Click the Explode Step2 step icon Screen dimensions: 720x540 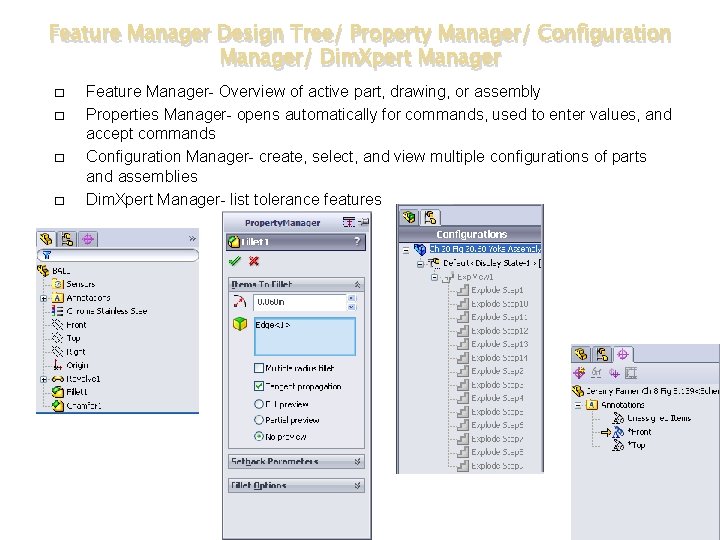coord(463,371)
